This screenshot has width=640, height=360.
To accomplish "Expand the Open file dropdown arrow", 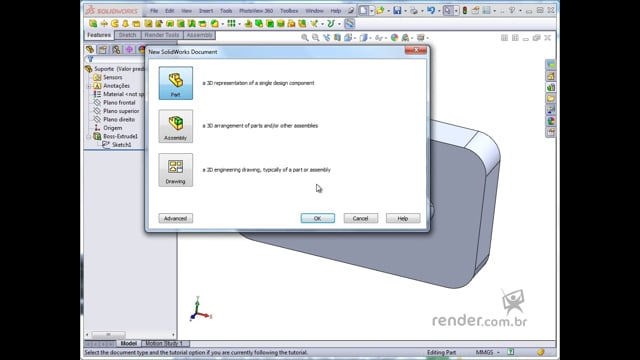I will (x=388, y=11).
